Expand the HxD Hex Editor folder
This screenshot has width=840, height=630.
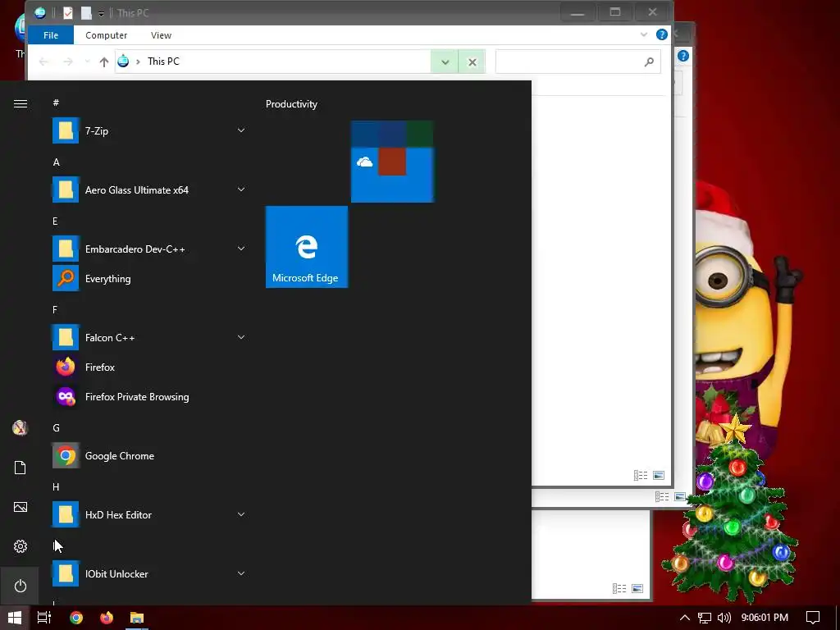click(x=241, y=515)
